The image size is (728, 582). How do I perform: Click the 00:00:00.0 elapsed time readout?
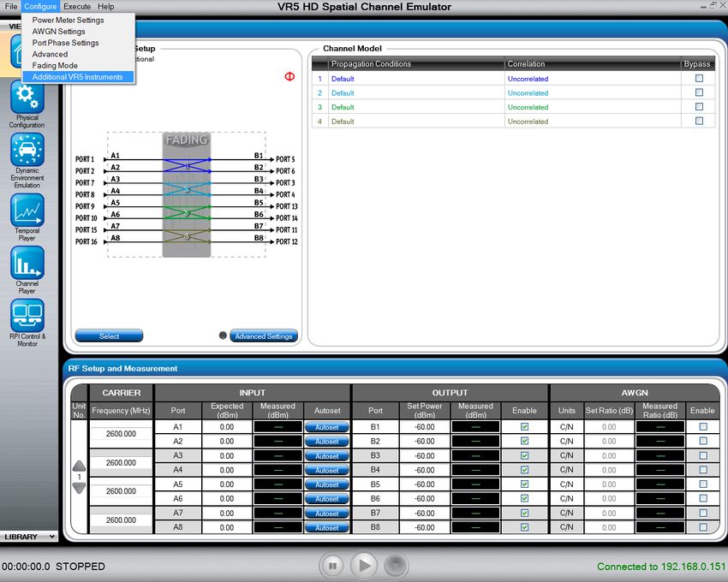(26, 567)
